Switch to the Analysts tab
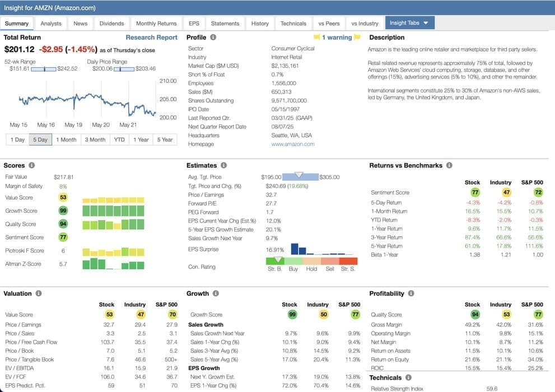 coord(51,24)
